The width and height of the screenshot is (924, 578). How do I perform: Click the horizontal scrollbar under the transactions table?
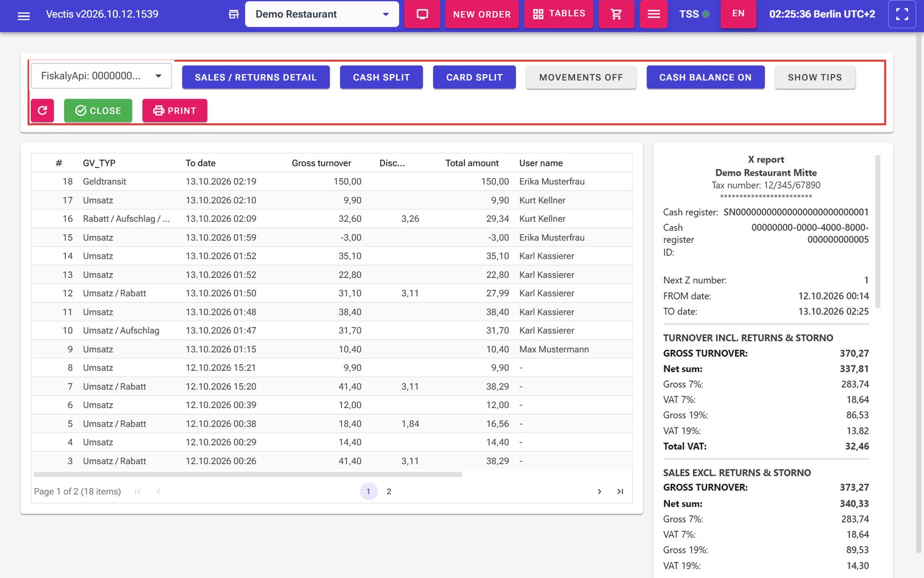pyautogui.click(x=248, y=474)
